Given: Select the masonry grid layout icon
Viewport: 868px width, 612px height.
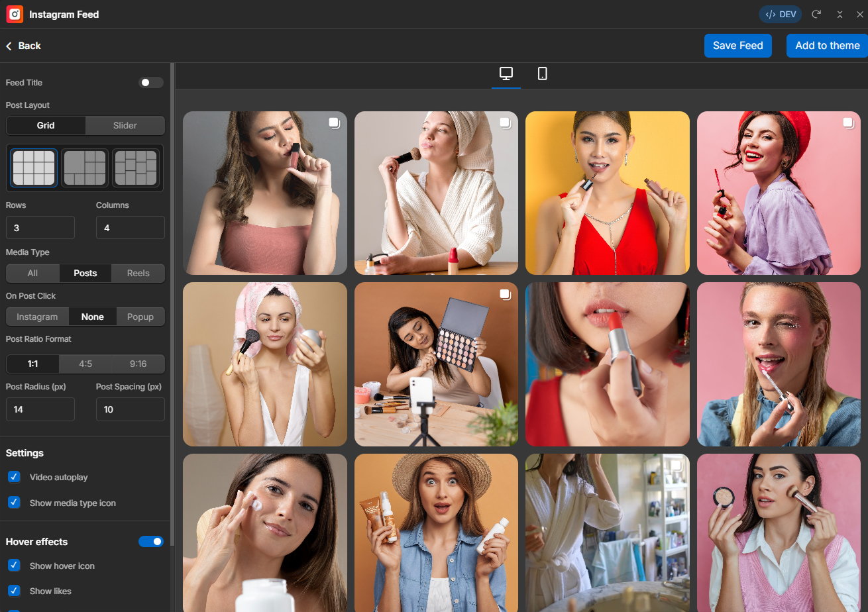Looking at the screenshot, I should click(x=136, y=168).
